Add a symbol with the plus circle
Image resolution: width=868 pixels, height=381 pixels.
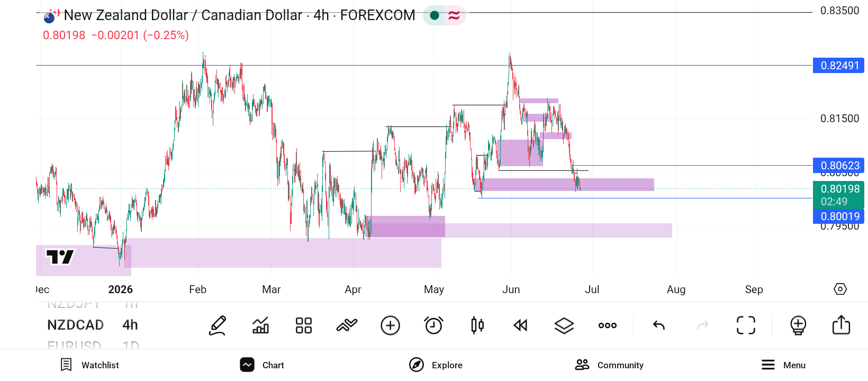pyautogui.click(x=390, y=325)
